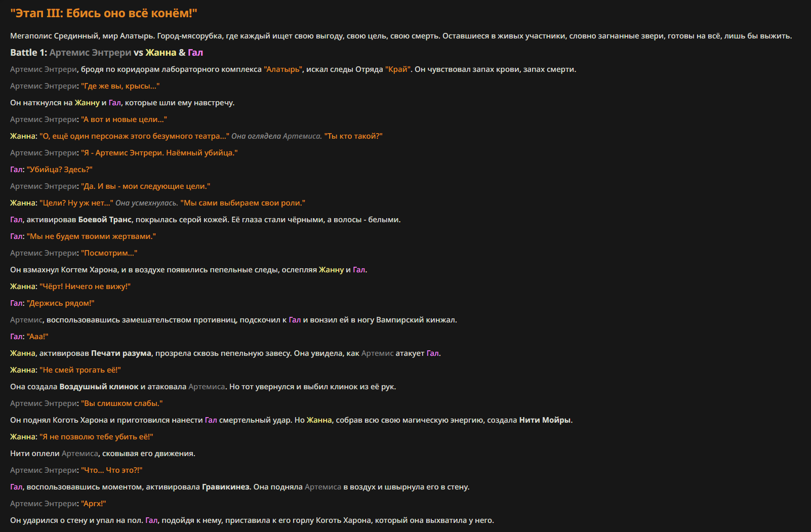The width and height of the screenshot is (811, 532).
Task: Click the bold term "Боевой Транс"
Action: 105,220
